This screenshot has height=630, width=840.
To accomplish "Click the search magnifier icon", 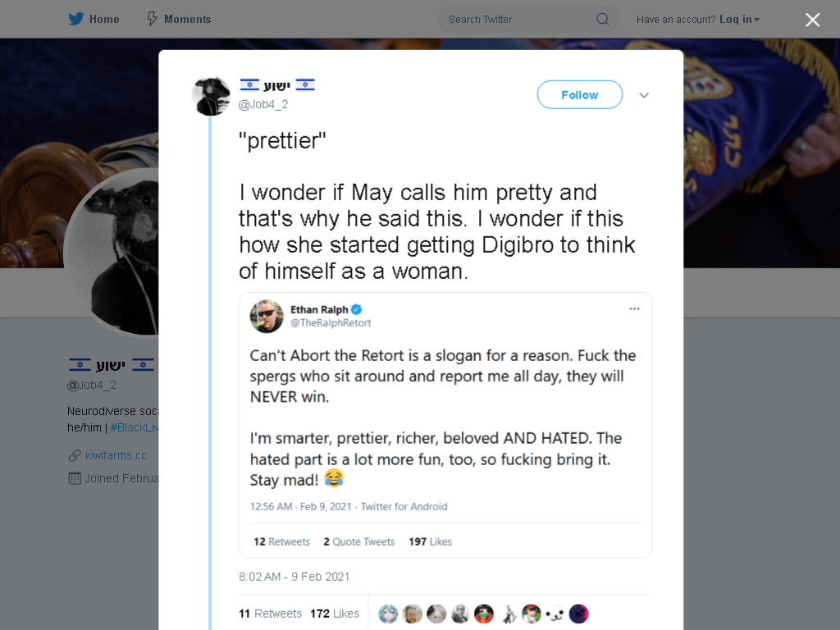I will click(603, 20).
